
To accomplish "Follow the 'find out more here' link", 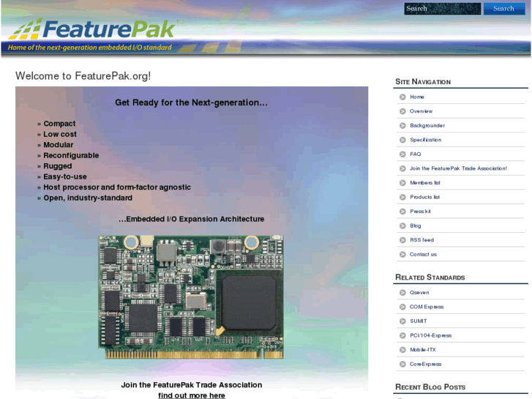I will [192, 395].
